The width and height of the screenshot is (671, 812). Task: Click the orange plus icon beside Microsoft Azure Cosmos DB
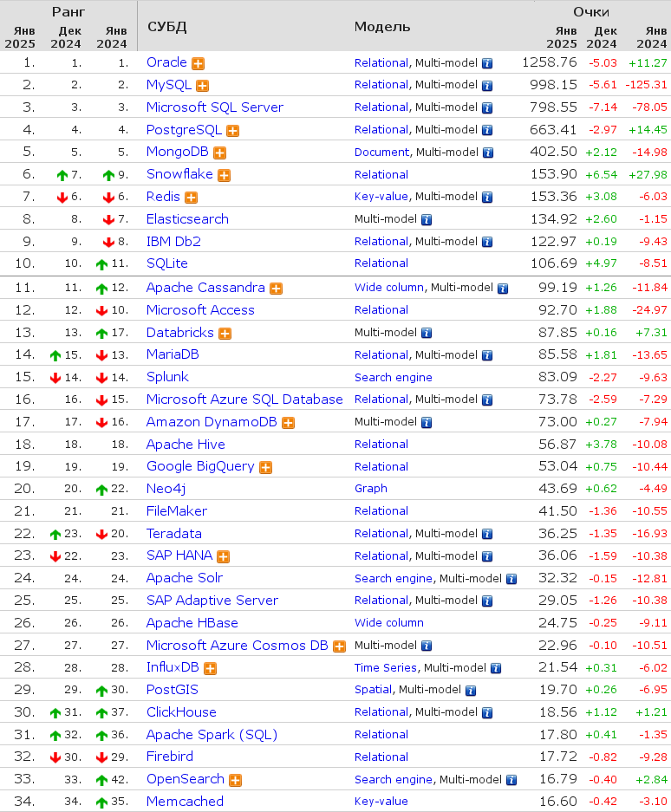(x=339, y=646)
